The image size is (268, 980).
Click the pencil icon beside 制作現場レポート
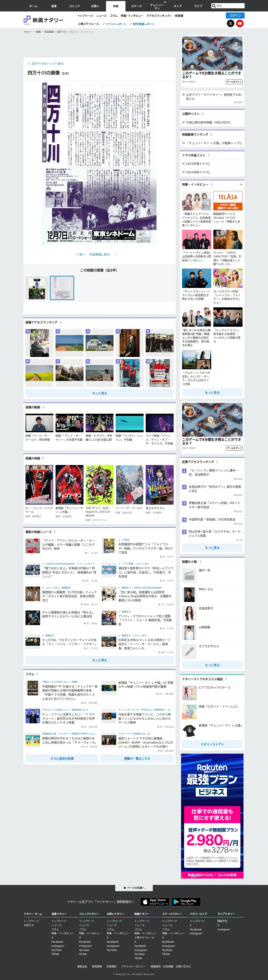click(x=131, y=24)
